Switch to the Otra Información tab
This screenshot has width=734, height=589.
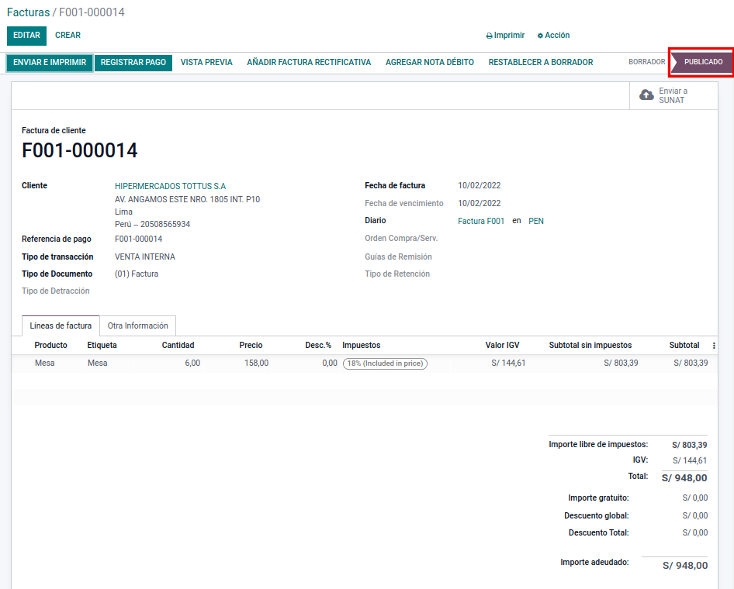[x=138, y=326]
